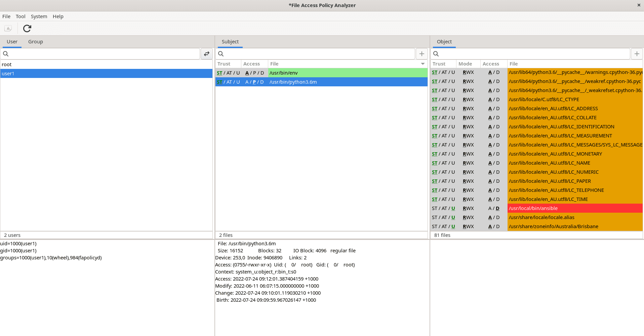Click the Access column header in Object panel
The width and height of the screenshot is (644, 336).
(x=494, y=64)
